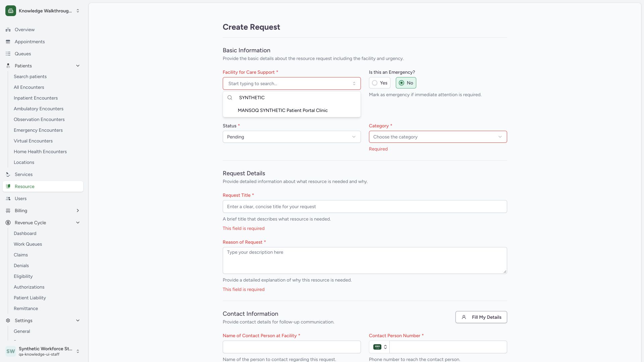Click the SW user avatar
This screenshot has height=362, width=644.
[x=11, y=351]
